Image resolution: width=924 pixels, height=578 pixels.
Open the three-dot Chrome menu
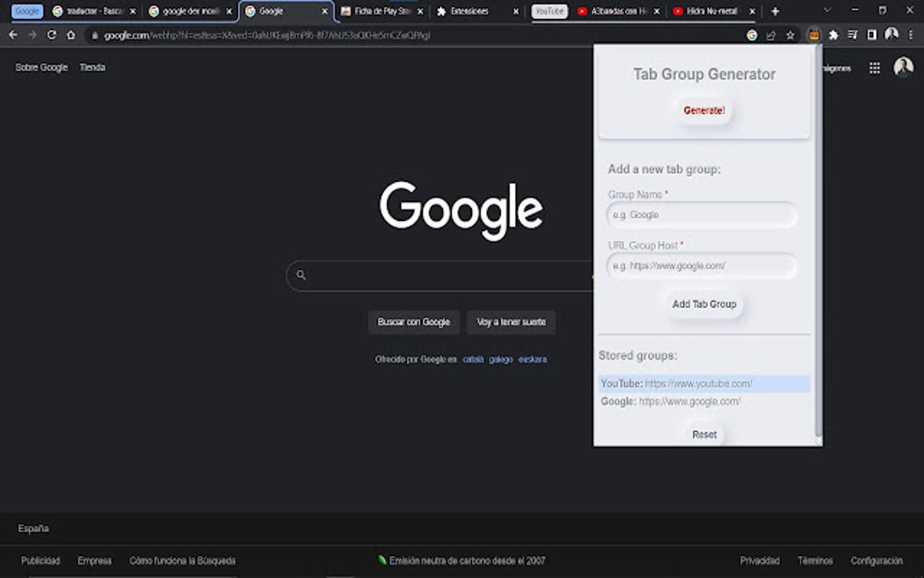tap(910, 34)
